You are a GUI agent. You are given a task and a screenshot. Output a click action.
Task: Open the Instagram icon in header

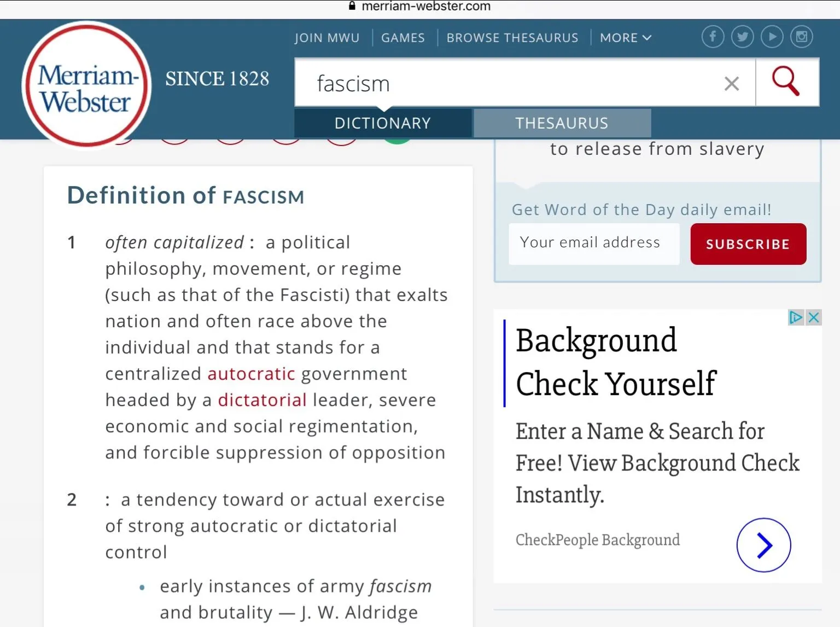point(801,37)
